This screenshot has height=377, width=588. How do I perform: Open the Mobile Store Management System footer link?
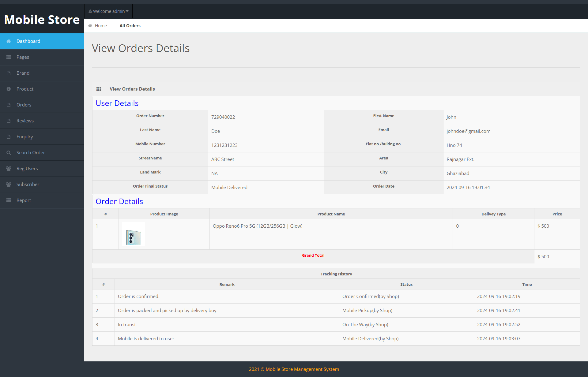[294, 369]
